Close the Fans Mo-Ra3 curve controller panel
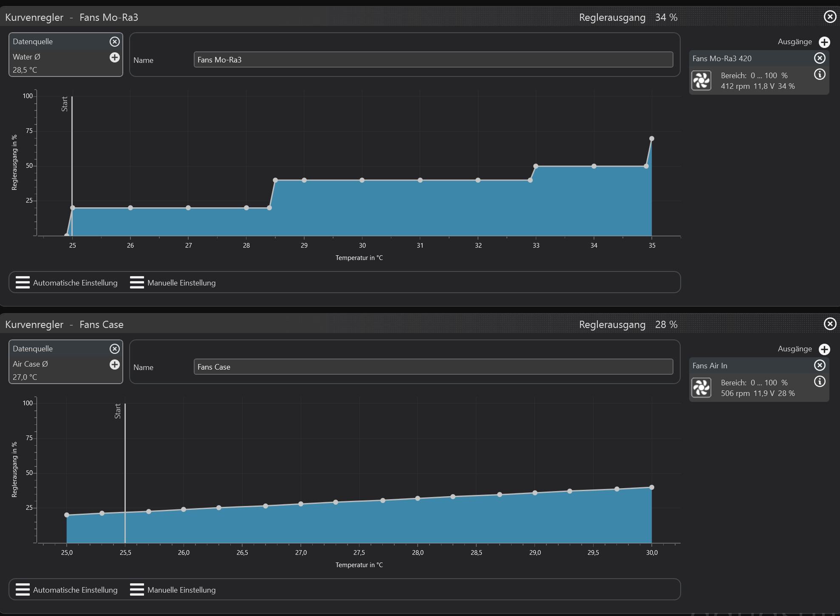Viewport: 840px width, 616px height. [x=830, y=17]
